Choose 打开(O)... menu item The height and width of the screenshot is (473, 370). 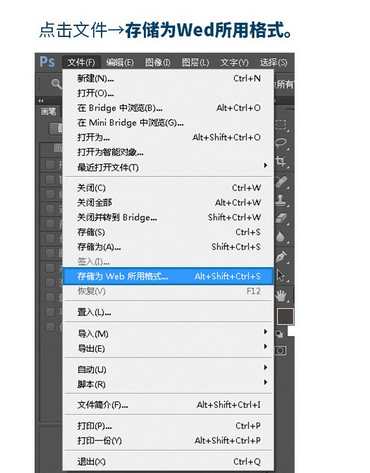168,93
